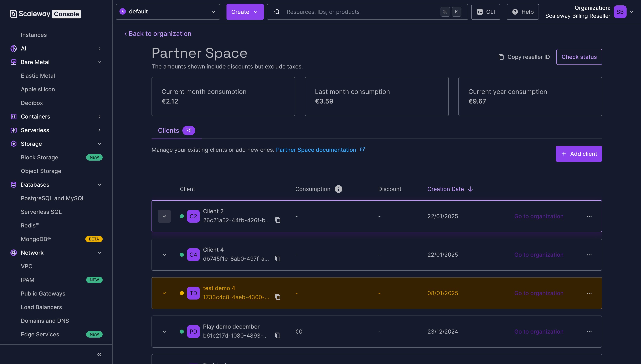Open Instances in sidebar

[x=34, y=35]
